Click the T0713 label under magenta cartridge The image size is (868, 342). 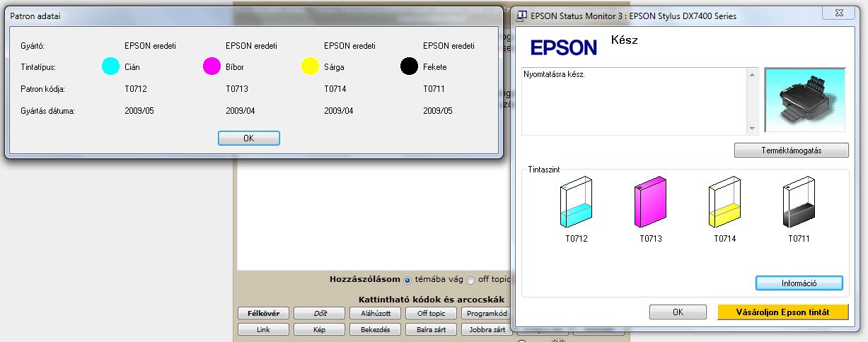(651, 239)
